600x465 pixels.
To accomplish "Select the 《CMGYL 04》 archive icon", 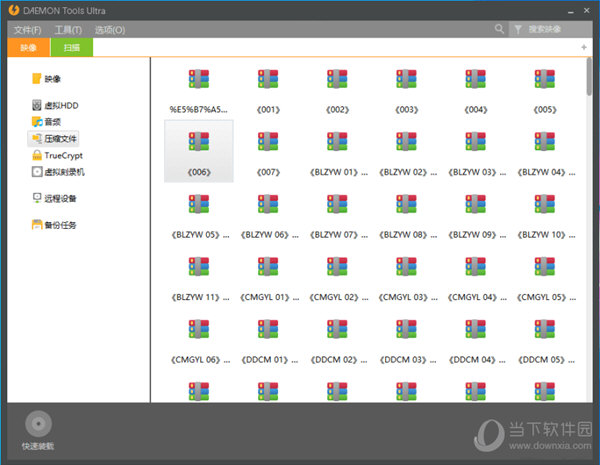I will [476, 267].
